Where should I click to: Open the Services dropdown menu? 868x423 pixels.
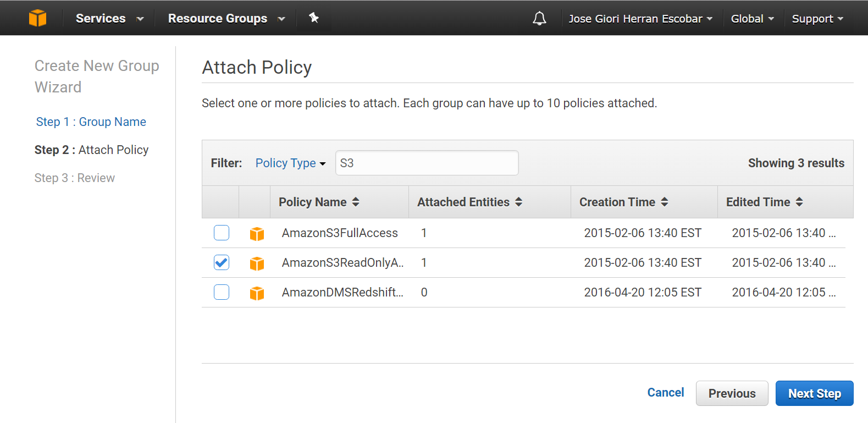point(109,18)
